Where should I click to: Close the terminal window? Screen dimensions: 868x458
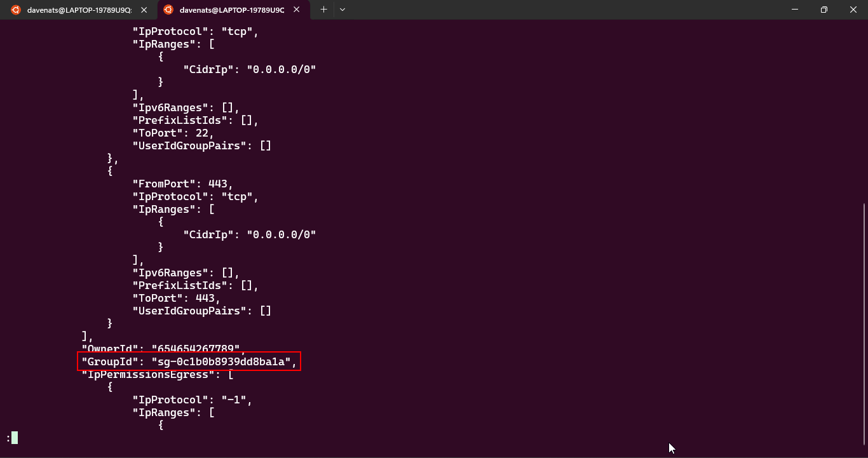click(853, 10)
